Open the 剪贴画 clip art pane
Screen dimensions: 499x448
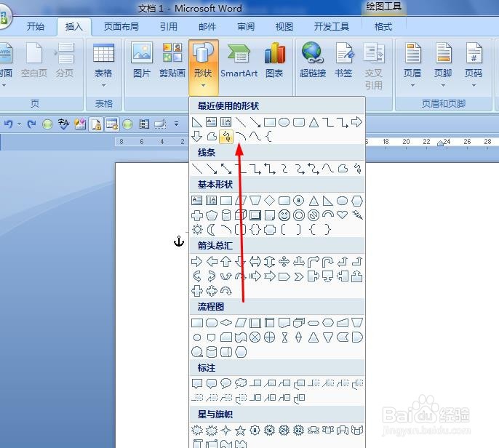[x=172, y=60]
